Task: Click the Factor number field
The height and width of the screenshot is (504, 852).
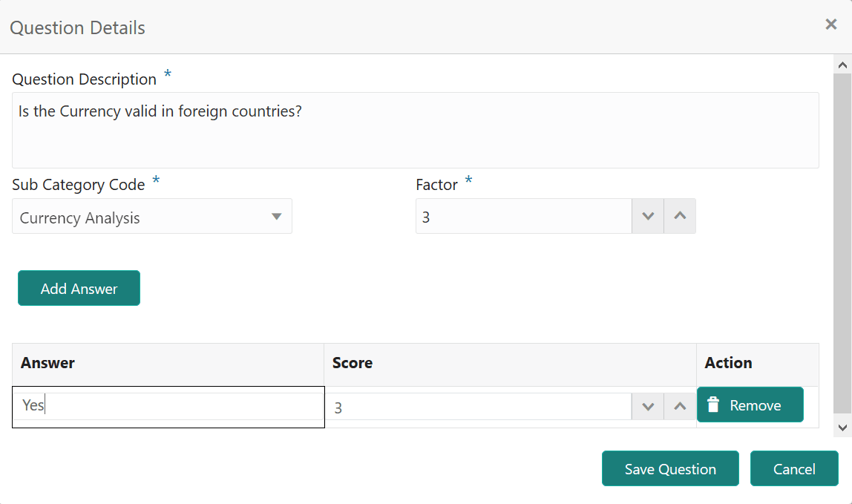Action: (523, 217)
